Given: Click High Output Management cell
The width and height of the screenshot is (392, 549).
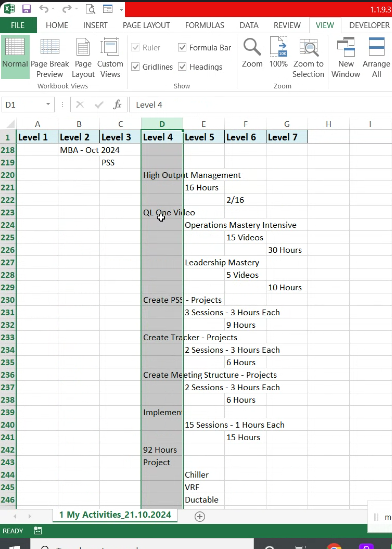Looking at the screenshot, I should [162, 175].
